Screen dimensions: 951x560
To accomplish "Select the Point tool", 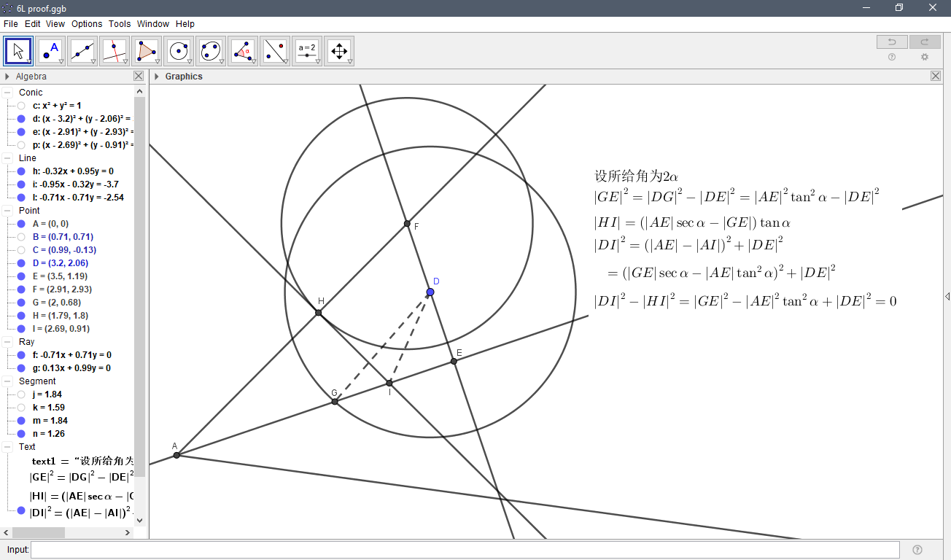I will (x=50, y=50).
